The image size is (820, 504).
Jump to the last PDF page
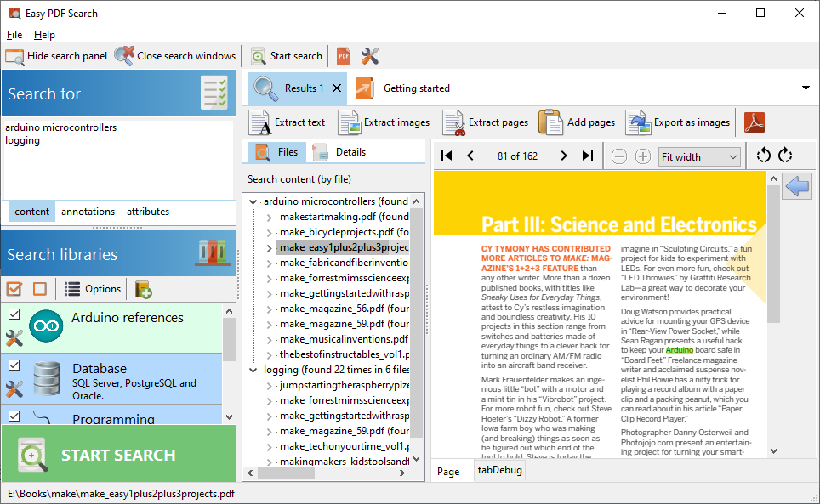587,156
